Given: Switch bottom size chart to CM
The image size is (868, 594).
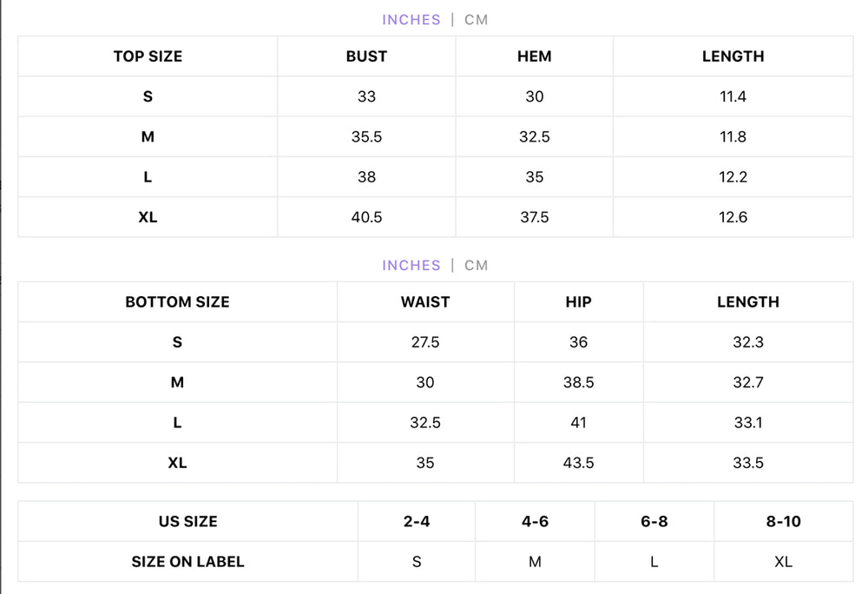Looking at the screenshot, I should [x=476, y=266].
